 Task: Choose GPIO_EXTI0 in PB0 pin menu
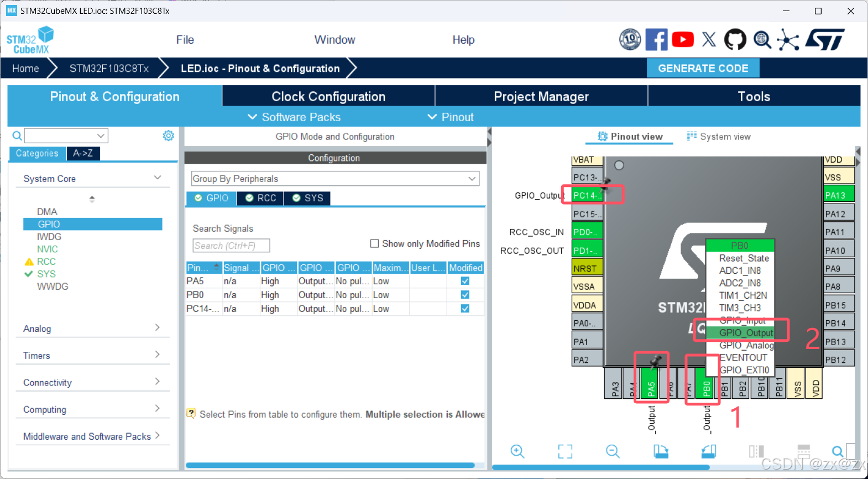[744, 370]
